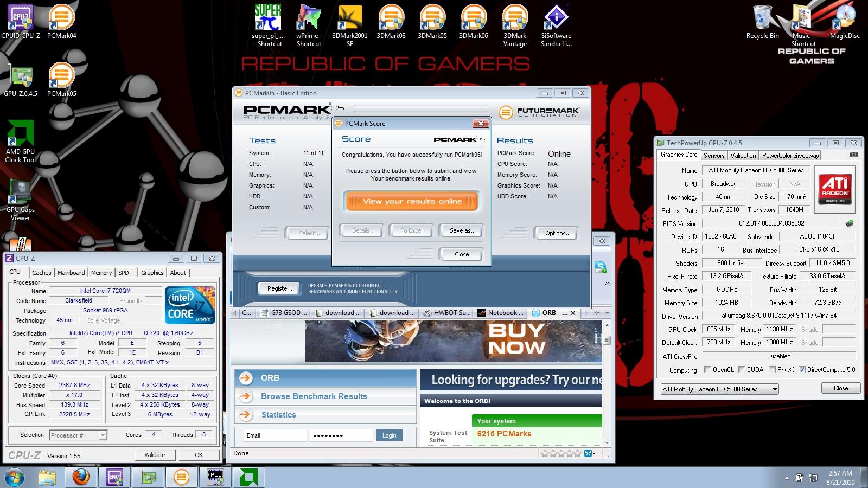Click the GPU-Z screenshot camera icon
Screen dimensions: 868x488
[x=853, y=155]
